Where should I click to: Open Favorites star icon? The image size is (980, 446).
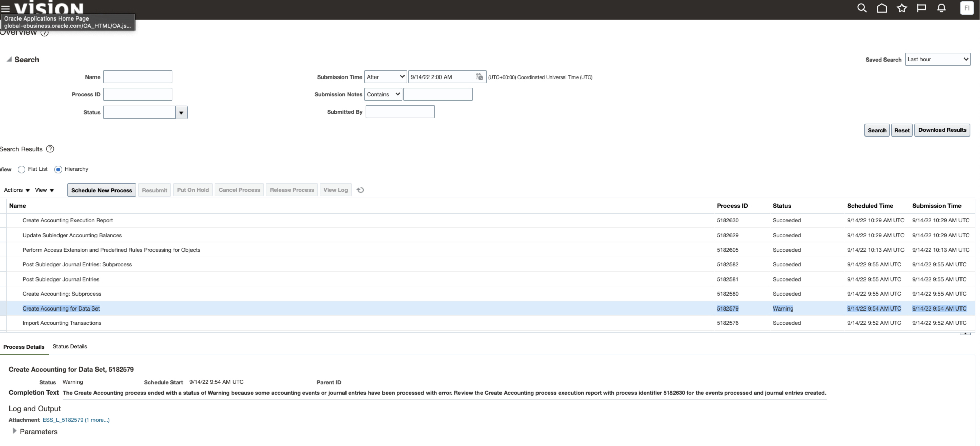pyautogui.click(x=902, y=8)
